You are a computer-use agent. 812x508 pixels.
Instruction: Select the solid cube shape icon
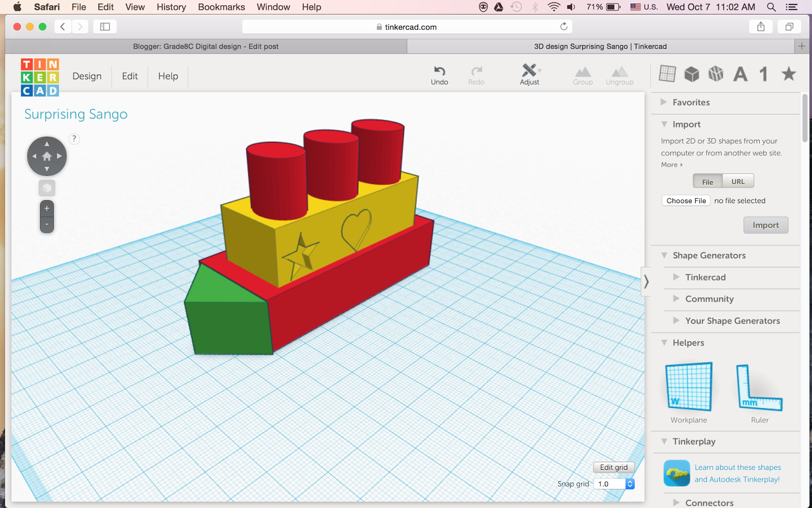pos(691,74)
